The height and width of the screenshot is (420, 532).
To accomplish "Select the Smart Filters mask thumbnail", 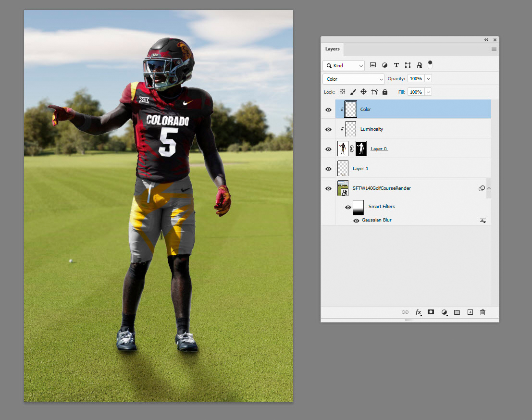I will [359, 207].
